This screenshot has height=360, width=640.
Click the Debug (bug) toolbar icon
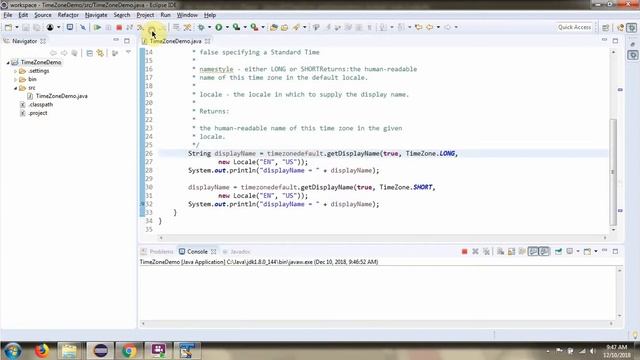(x=202, y=27)
